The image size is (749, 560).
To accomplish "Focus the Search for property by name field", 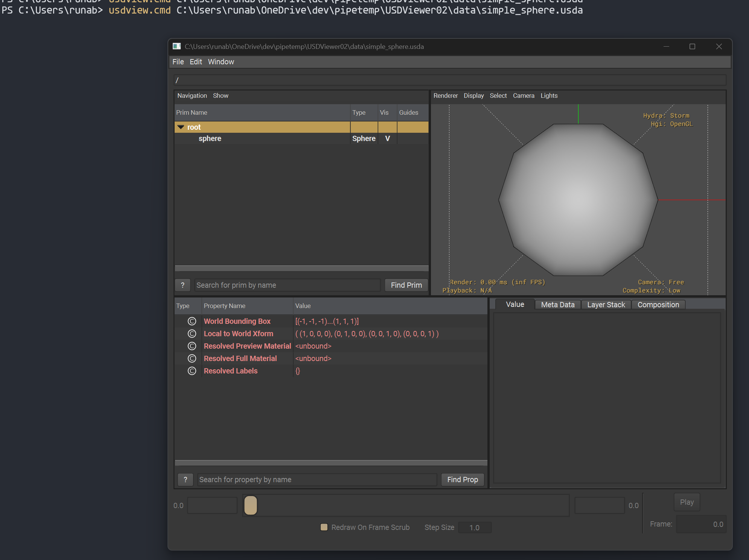I will pyautogui.click(x=317, y=480).
